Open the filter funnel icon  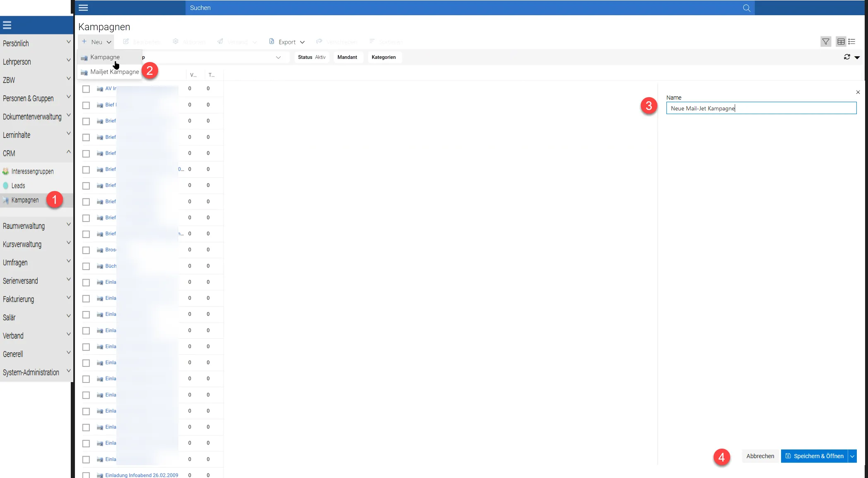tap(825, 42)
